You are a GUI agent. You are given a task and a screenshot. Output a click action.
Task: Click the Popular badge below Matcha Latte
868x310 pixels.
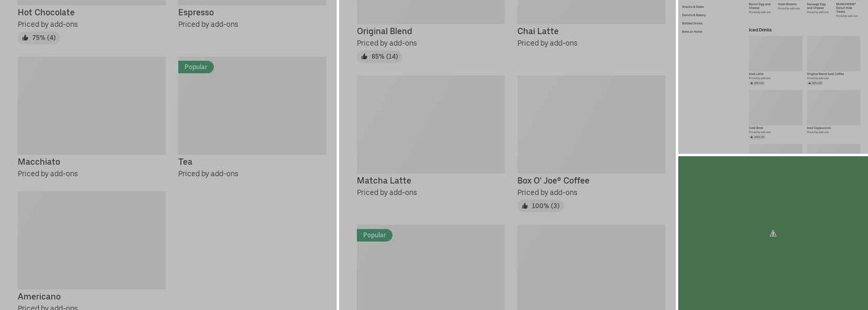click(x=374, y=235)
